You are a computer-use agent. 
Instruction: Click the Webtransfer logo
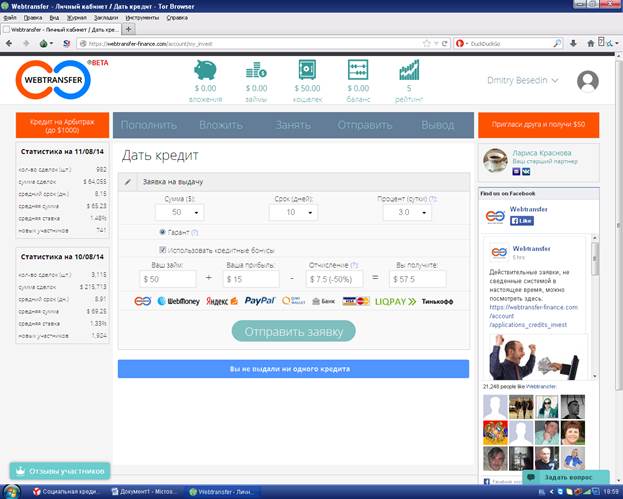pos(54,79)
